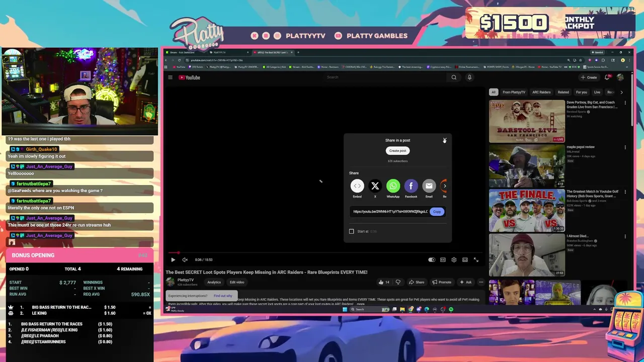Enable the Start at checkbox
The width and height of the screenshot is (644, 362).
352,231
